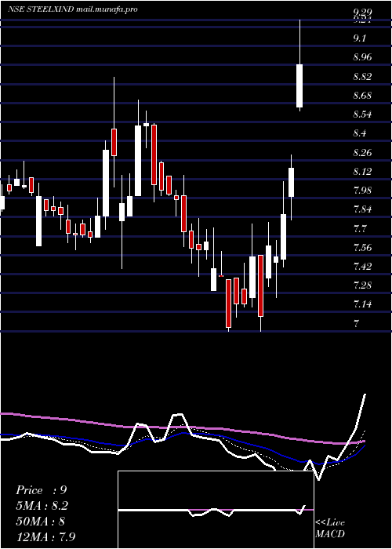Select the 8.82 price level label

(x=362, y=76)
